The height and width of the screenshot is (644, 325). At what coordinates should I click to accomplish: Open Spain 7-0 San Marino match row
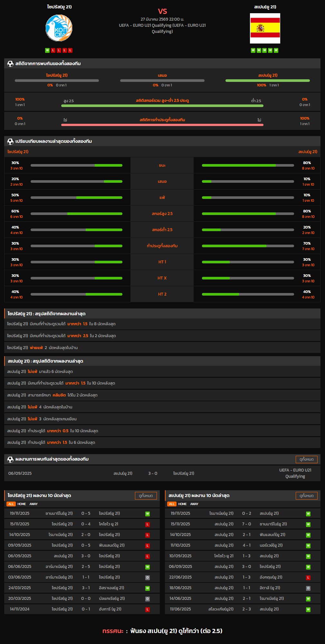(242, 524)
